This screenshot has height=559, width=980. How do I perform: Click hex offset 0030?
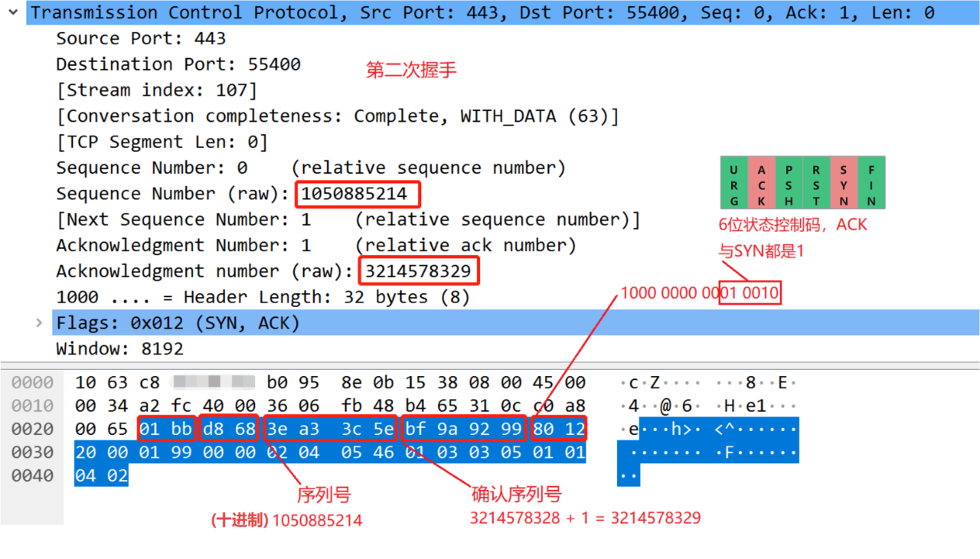pos(32,453)
